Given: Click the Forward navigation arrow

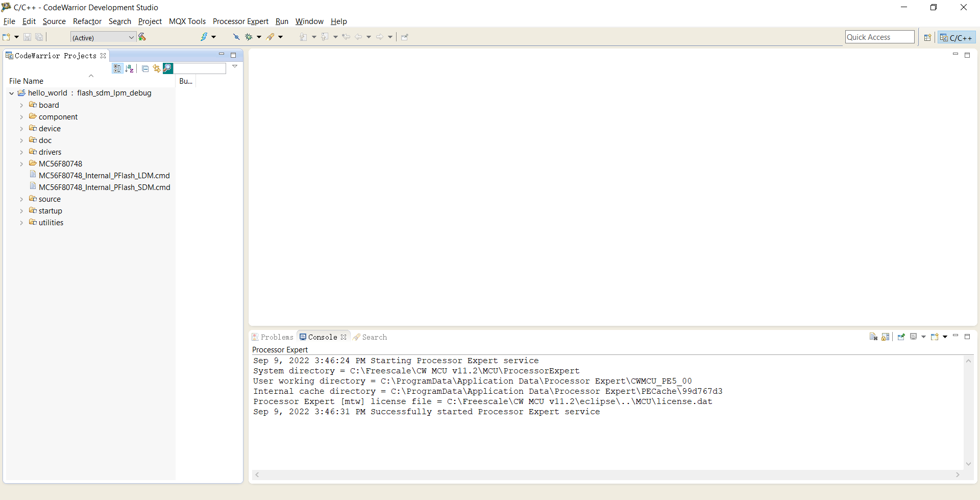Looking at the screenshot, I should (x=380, y=37).
